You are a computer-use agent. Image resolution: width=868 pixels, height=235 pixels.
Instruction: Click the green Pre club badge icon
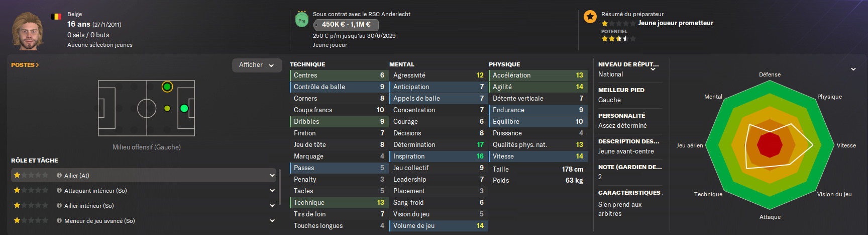point(302,21)
